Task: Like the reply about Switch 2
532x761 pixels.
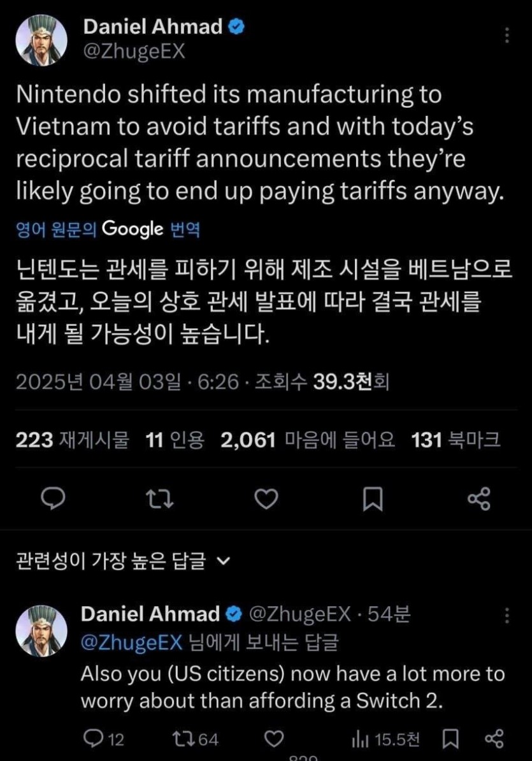Action: (274, 739)
